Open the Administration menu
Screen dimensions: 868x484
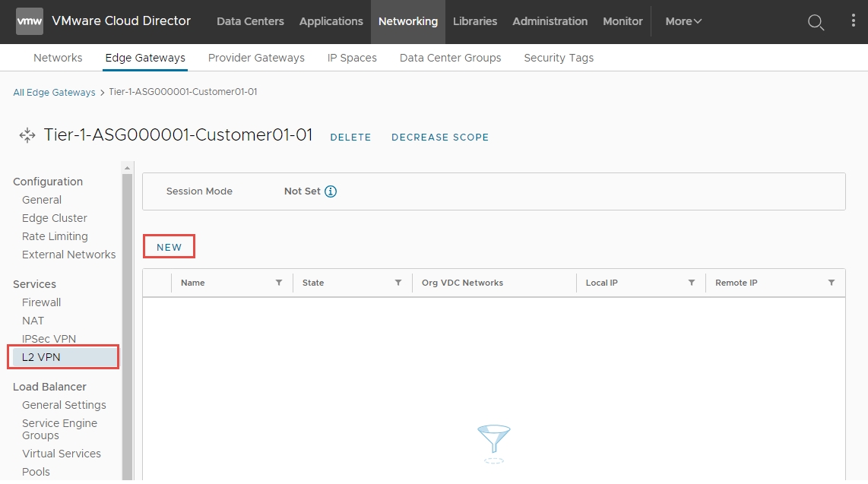(x=550, y=21)
